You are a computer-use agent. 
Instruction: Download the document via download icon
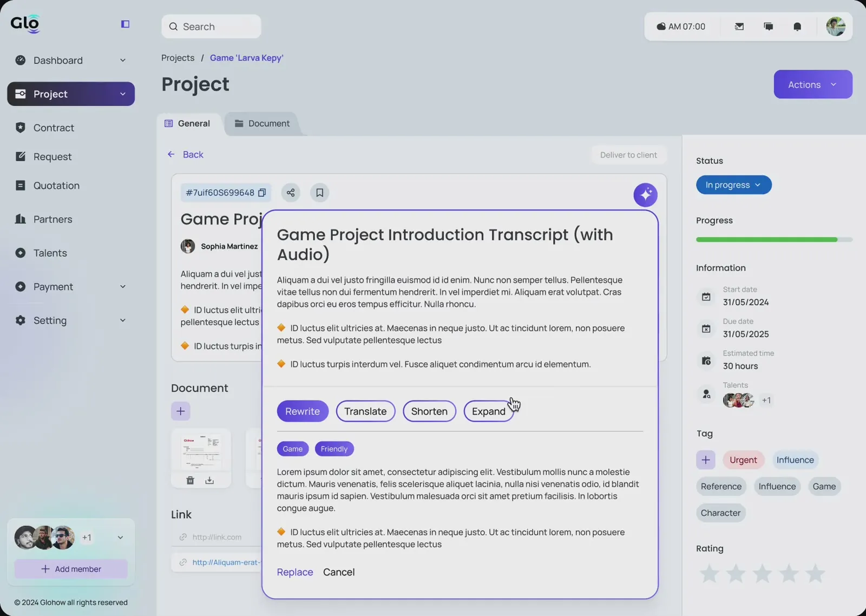(x=209, y=480)
